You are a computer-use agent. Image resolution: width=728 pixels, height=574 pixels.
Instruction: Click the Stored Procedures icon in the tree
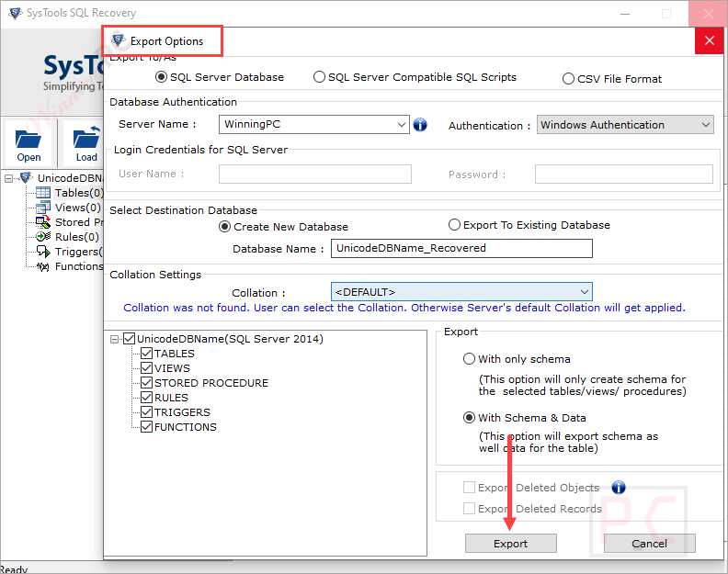(42, 222)
